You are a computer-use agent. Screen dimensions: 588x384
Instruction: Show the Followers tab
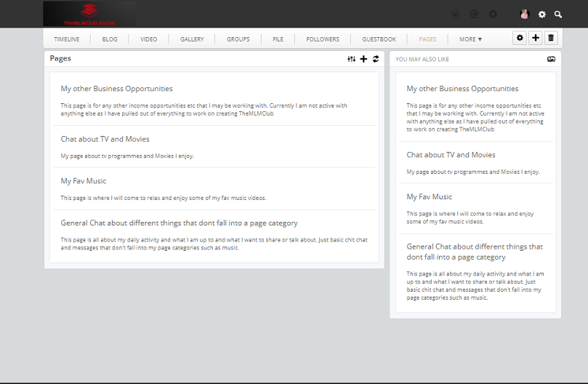point(323,39)
